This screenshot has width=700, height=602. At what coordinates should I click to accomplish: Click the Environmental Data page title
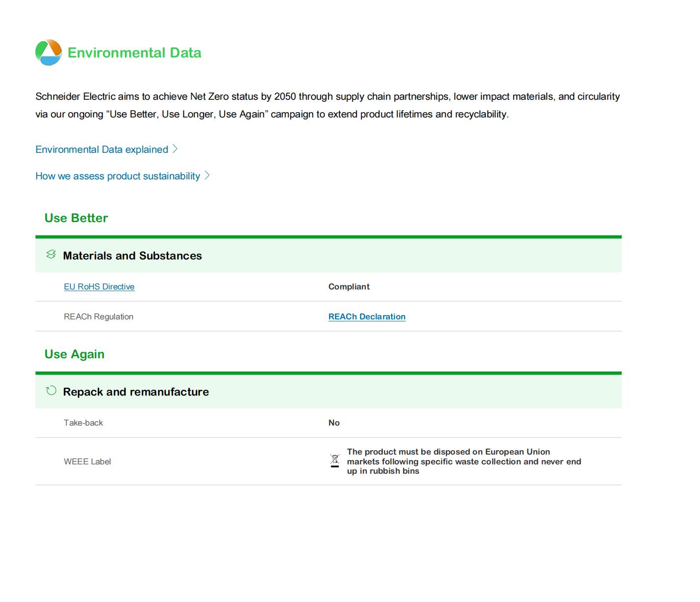(134, 53)
